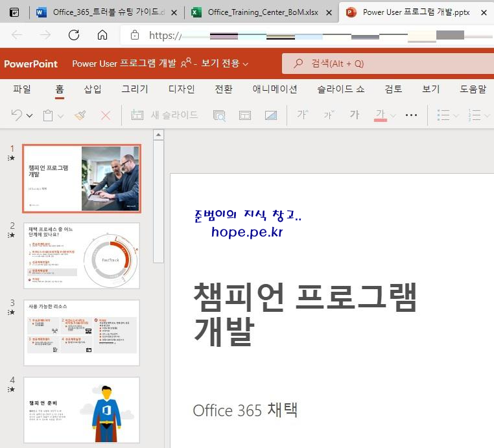Open the 그리기 ribbon tab
494x448 pixels.
click(x=135, y=89)
